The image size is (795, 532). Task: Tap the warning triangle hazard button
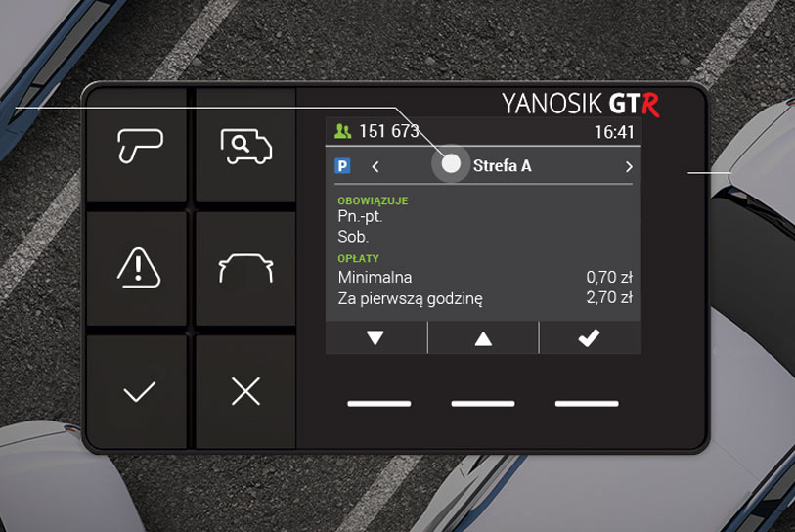pos(139,268)
